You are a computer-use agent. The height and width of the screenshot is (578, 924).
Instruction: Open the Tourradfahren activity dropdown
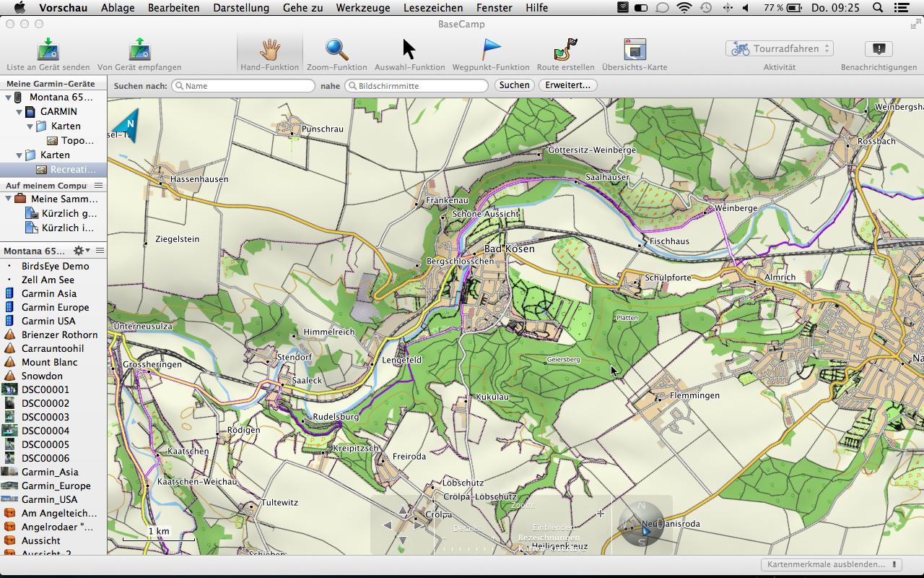[779, 48]
